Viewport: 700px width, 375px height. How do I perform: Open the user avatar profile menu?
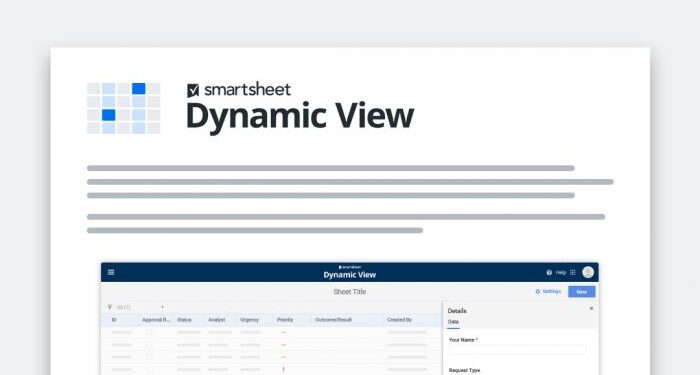click(588, 272)
